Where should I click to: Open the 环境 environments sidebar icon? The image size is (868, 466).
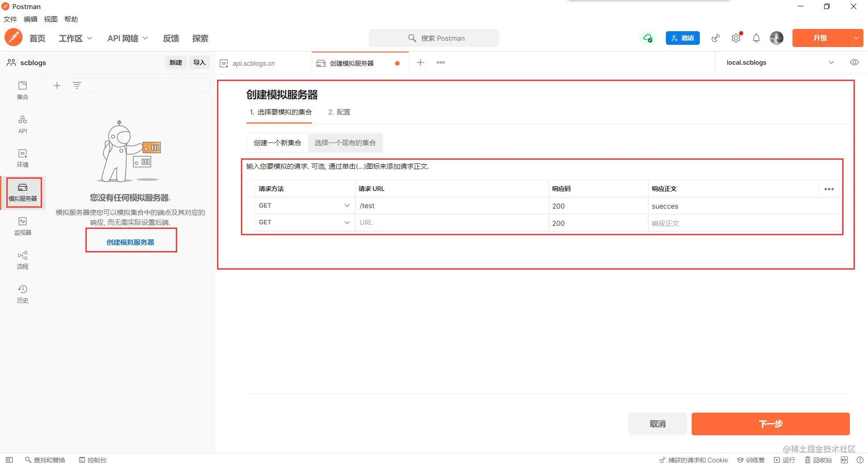pyautogui.click(x=23, y=158)
